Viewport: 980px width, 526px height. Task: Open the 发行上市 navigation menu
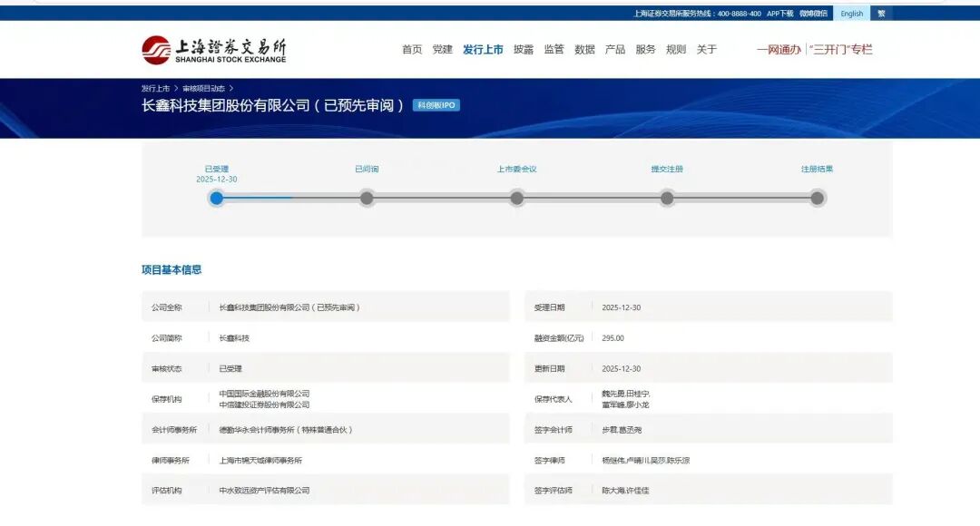pyautogui.click(x=485, y=50)
